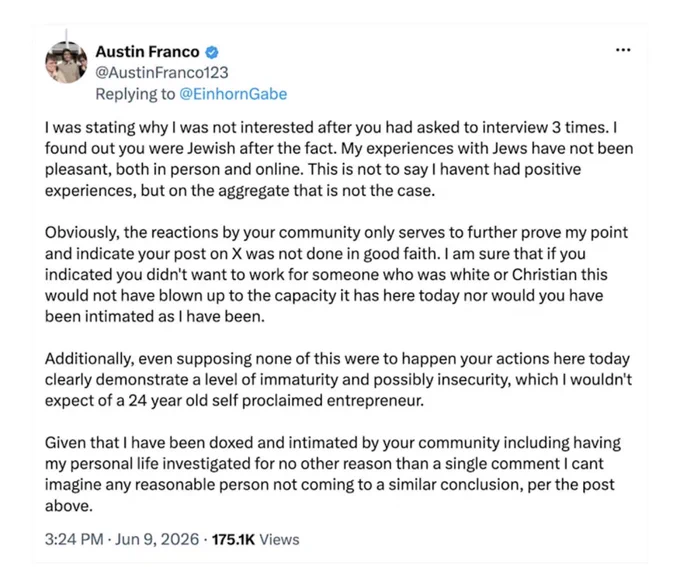Click the paragraph starting 'Additionally, even supposing'
The width and height of the screenshot is (680, 567).
click(x=338, y=380)
